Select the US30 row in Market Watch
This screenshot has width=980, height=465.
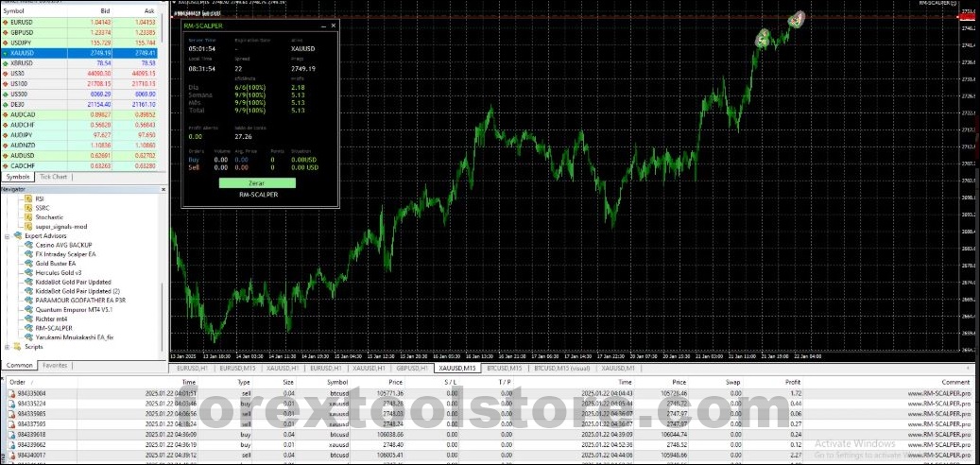click(x=78, y=73)
